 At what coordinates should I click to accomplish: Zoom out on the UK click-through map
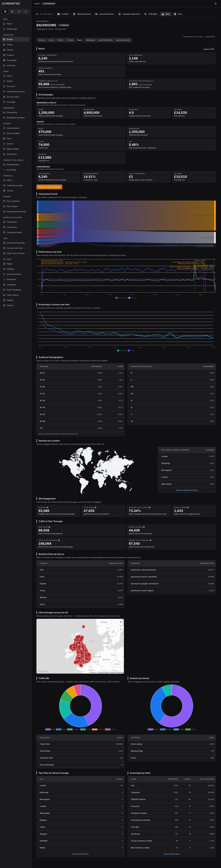tap(121, 626)
